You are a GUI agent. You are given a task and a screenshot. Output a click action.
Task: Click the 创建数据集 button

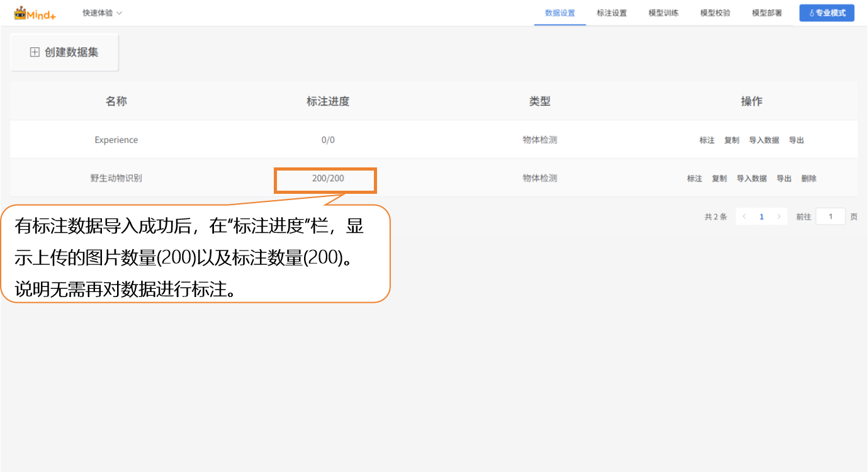64,52
